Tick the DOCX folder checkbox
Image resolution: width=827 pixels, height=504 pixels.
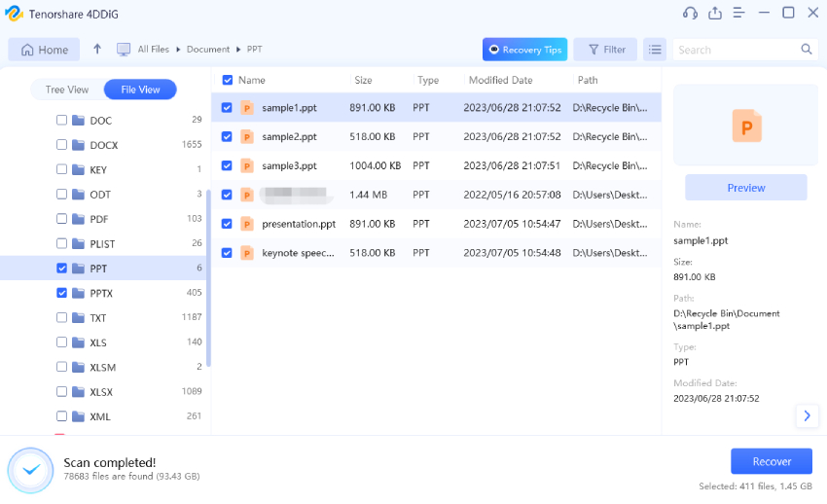coord(62,145)
